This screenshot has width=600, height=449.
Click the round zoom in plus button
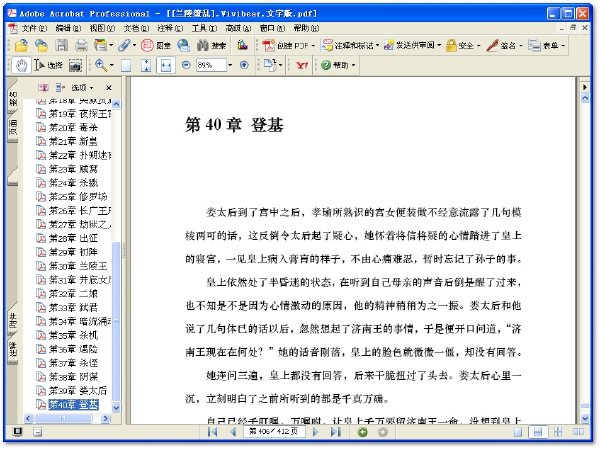(x=244, y=65)
